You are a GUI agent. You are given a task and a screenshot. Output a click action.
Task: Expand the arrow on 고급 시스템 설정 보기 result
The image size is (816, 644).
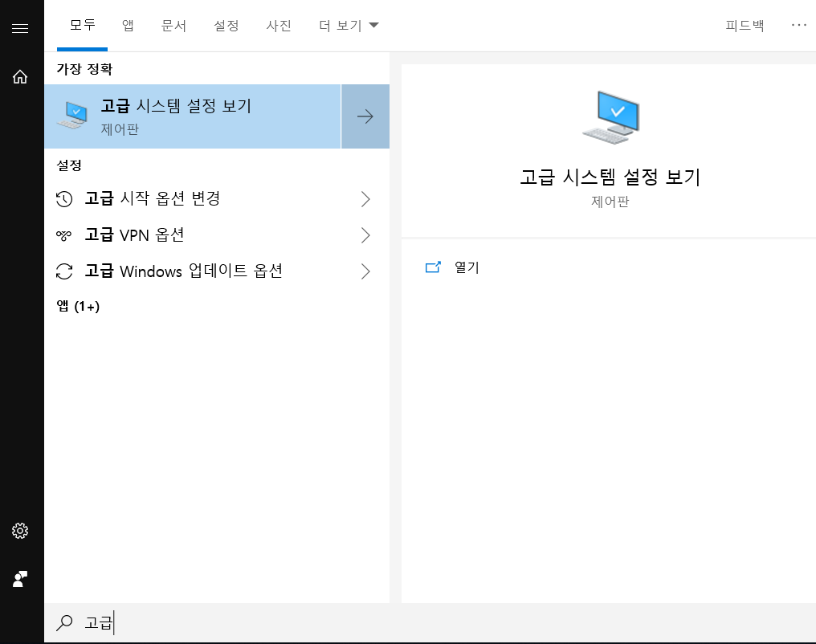coord(365,116)
